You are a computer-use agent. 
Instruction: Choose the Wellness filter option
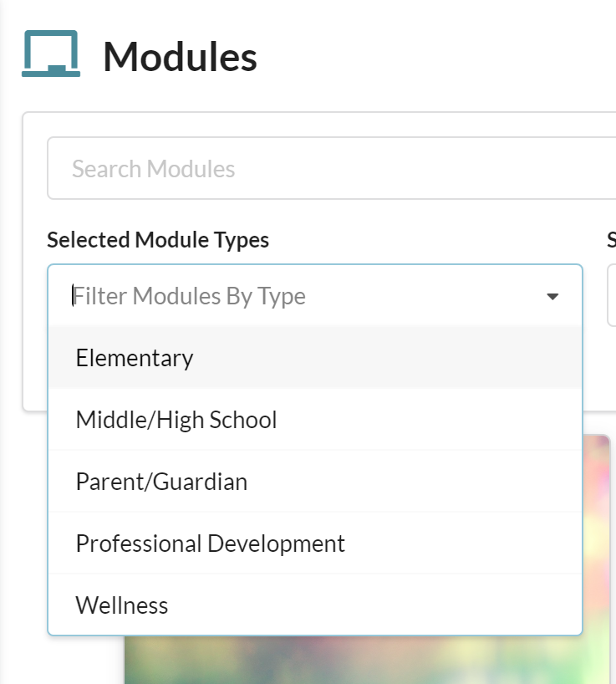pos(315,605)
